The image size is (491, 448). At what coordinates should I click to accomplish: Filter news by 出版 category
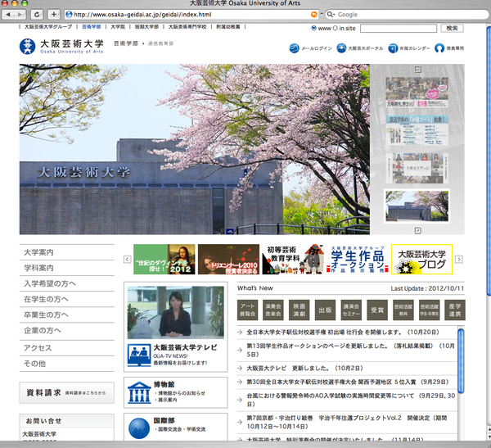(x=325, y=310)
